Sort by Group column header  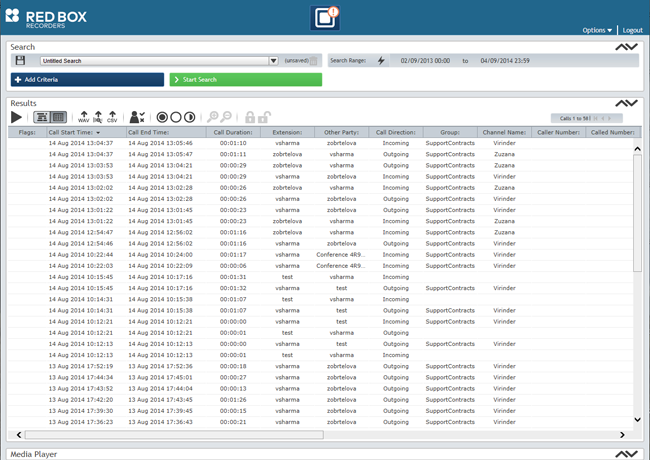pyautogui.click(x=450, y=133)
